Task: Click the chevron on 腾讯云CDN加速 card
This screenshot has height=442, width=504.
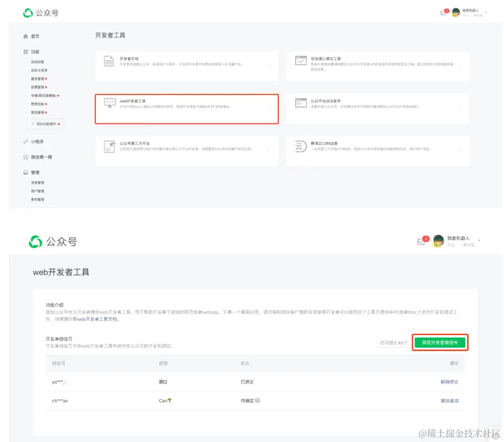Action: 460,150
